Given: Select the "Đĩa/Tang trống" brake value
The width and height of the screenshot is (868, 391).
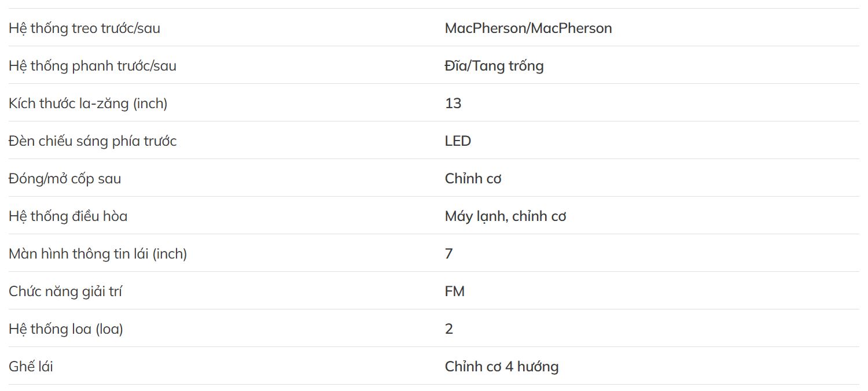Looking at the screenshot, I should (x=494, y=66).
